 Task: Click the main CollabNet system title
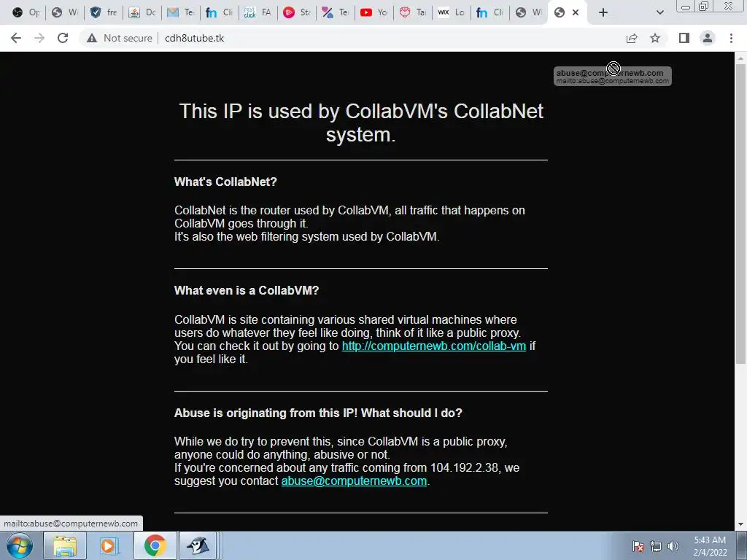pyautogui.click(x=361, y=122)
